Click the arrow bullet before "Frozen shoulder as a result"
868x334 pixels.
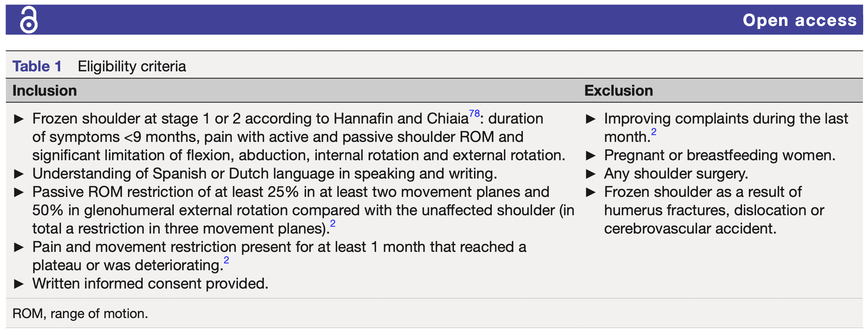[x=591, y=192]
